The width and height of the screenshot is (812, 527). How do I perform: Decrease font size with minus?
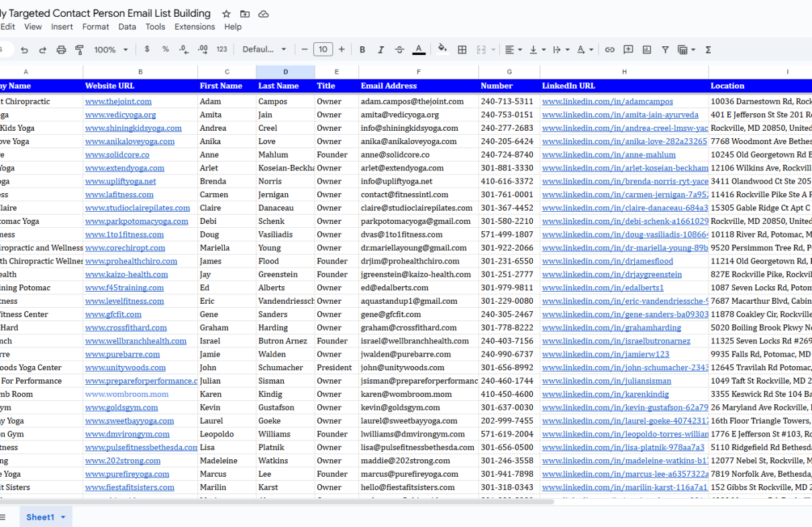305,49
